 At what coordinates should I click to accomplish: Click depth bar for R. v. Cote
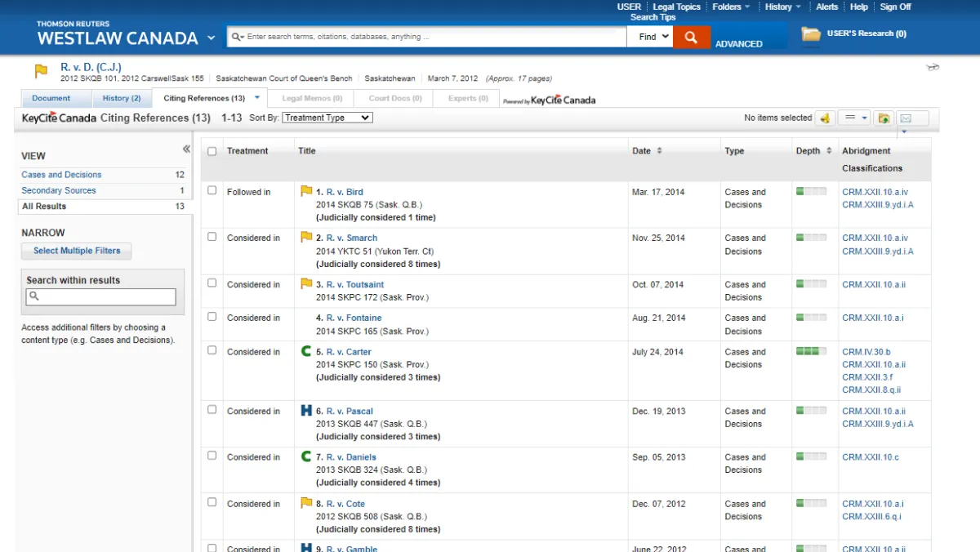click(811, 503)
